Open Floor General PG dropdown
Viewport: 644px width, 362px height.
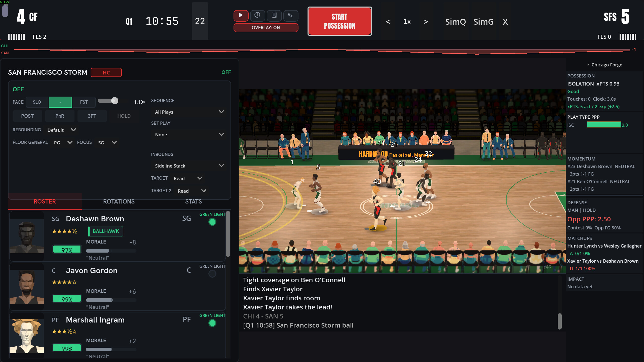63,143
